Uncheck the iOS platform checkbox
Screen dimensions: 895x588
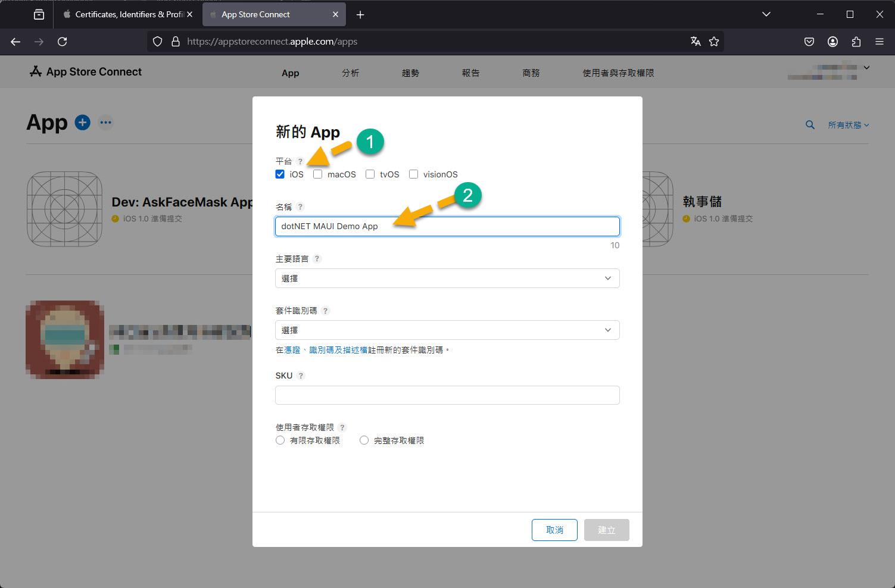(x=280, y=174)
